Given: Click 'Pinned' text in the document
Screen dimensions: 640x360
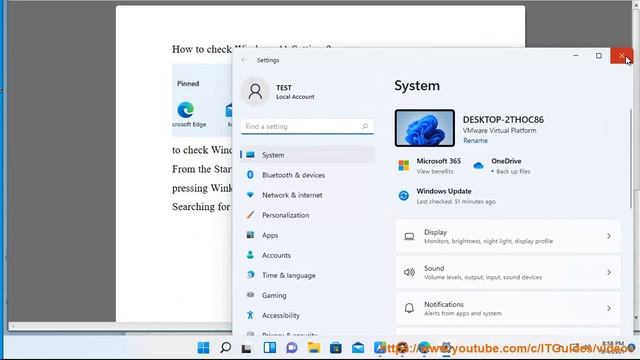Looking at the screenshot, I should 188,84.
